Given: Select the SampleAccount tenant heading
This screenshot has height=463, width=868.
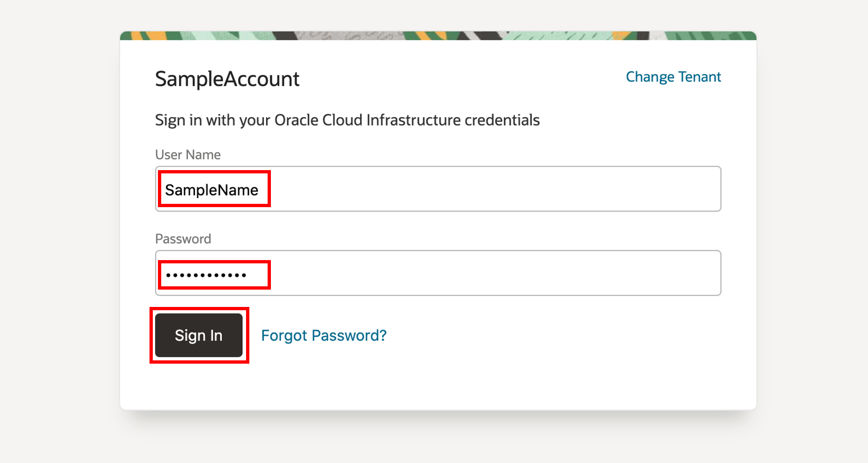Looking at the screenshot, I should tap(227, 79).
